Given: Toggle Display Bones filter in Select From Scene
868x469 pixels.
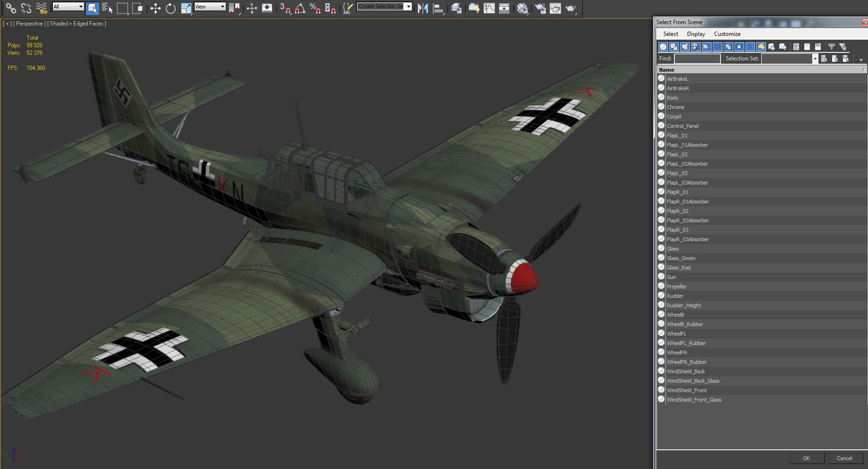Looking at the screenshot, I should pos(750,47).
